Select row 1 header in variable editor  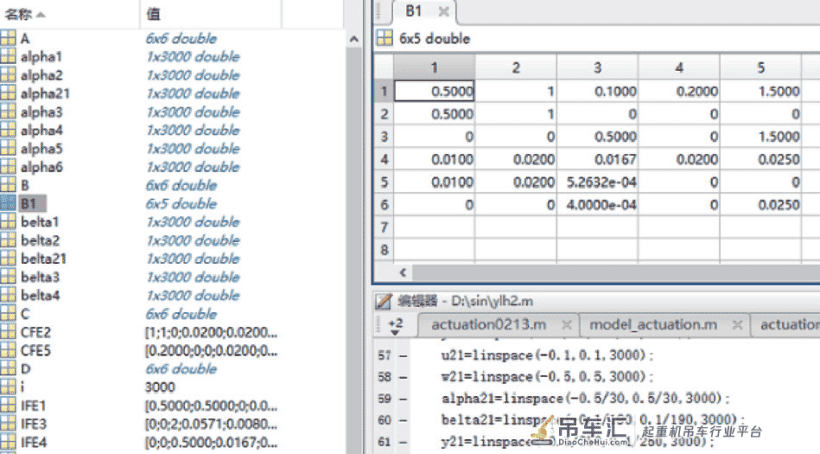click(384, 91)
